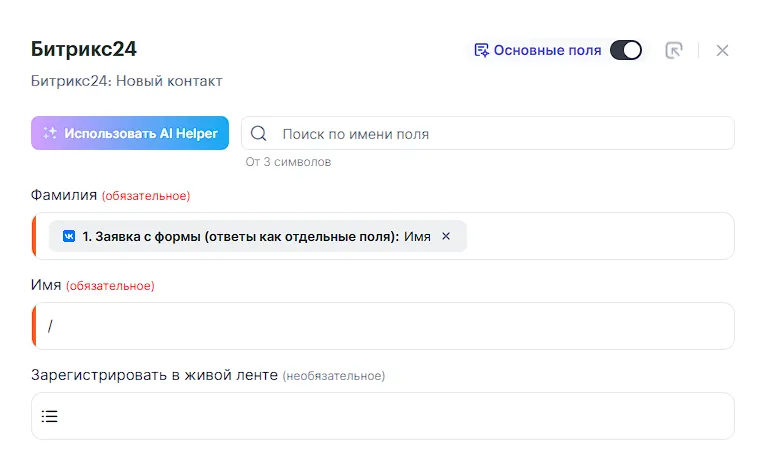Click the Битрикс24: Новый контакт subtitle

pos(127,80)
